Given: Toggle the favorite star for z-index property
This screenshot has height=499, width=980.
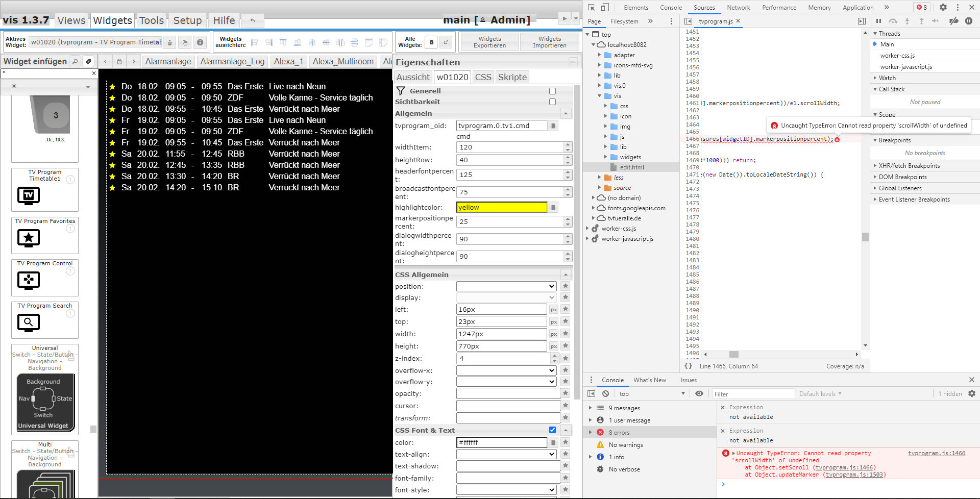Looking at the screenshot, I should (x=566, y=358).
